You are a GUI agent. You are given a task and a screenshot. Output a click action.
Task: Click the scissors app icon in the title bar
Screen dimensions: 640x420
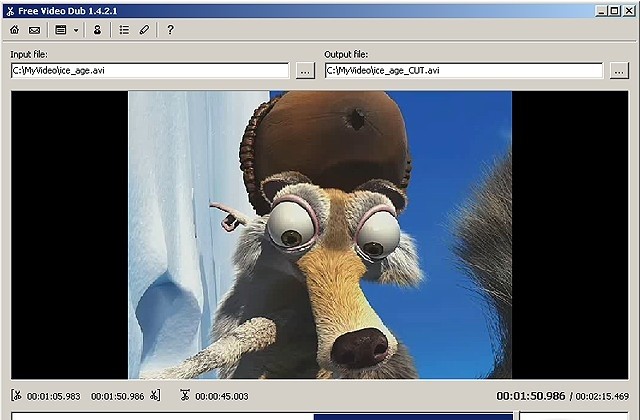click(x=8, y=10)
